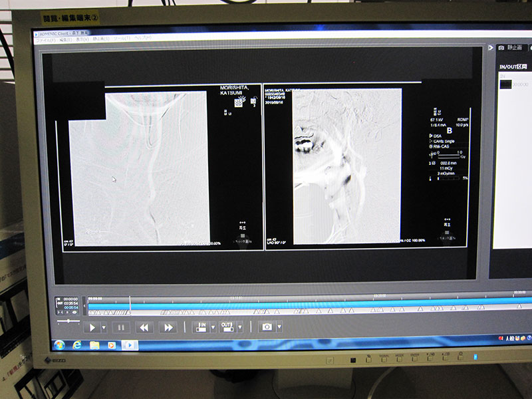The width and height of the screenshot is (532, 399).
Task: Click the Rewind double-arrow button
Action: pos(144,327)
